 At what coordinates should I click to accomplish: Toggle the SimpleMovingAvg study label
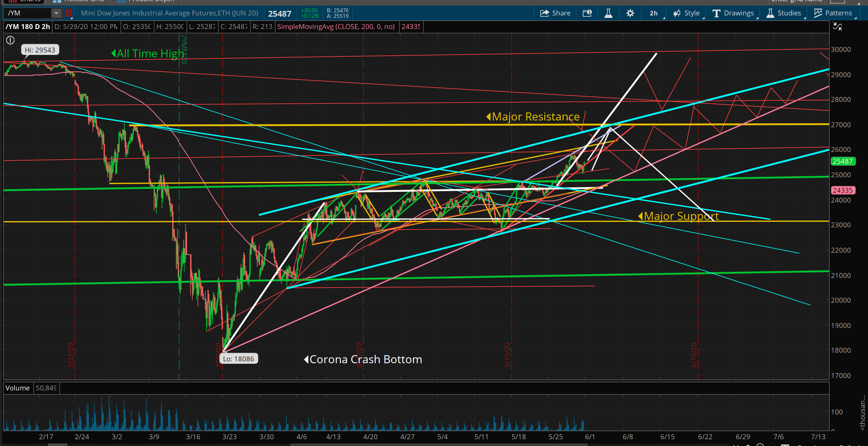coord(335,27)
